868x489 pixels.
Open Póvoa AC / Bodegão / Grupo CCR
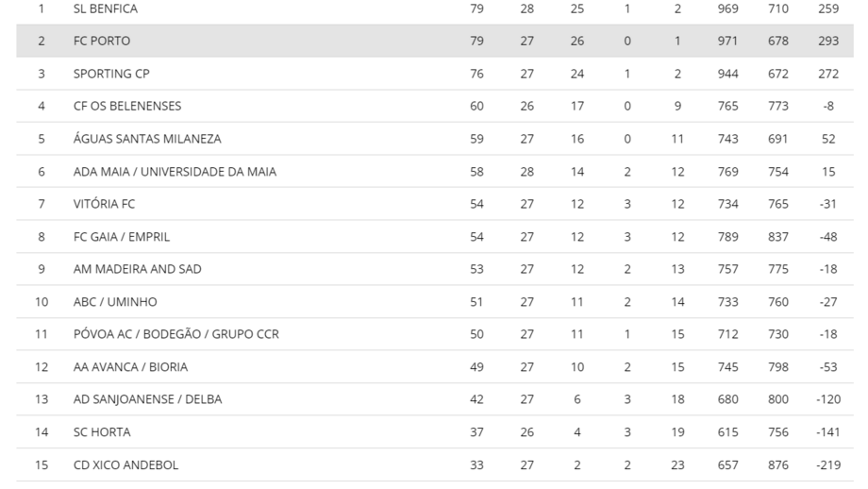coord(175,334)
